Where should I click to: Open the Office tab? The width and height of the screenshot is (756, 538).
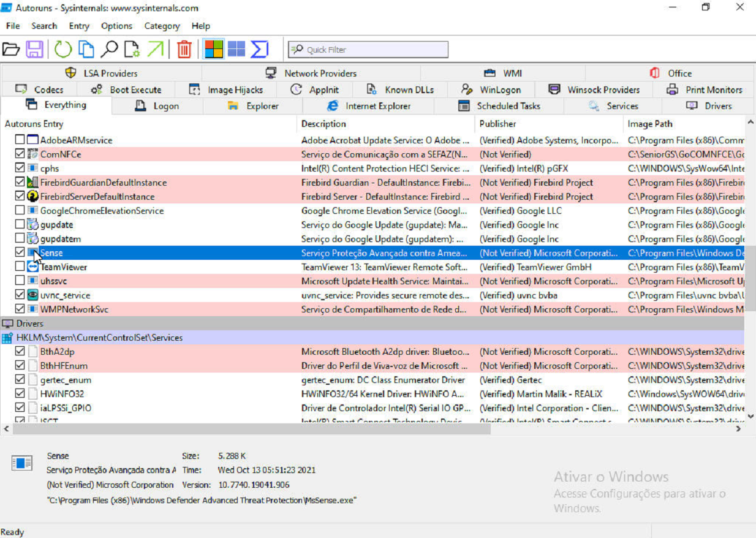[x=670, y=73]
